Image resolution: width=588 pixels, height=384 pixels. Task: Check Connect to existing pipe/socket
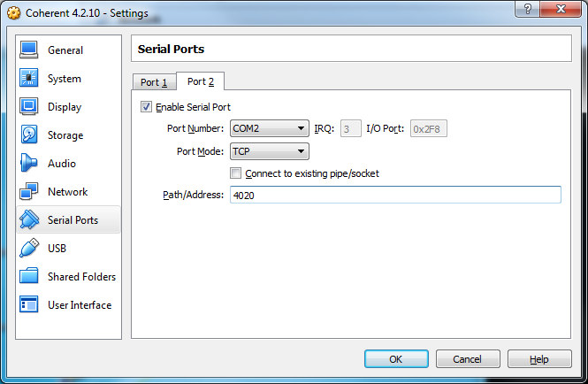[236, 173]
